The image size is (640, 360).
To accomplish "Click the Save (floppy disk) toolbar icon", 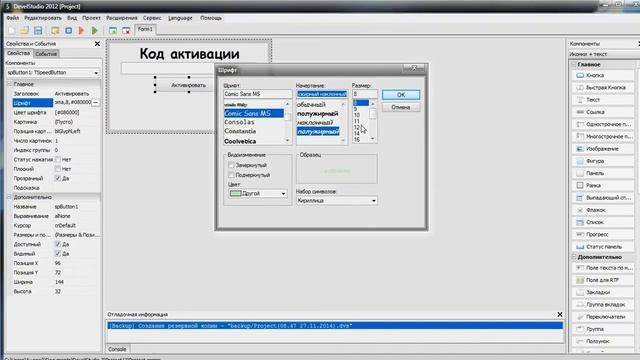I will pyautogui.click(x=38, y=31).
